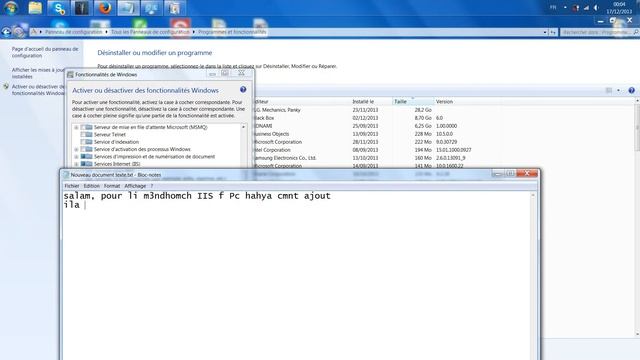Click the Bloc-notes title bar icon
Image resolution: width=640 pixels, height=360 pixels.
[66, 175]
